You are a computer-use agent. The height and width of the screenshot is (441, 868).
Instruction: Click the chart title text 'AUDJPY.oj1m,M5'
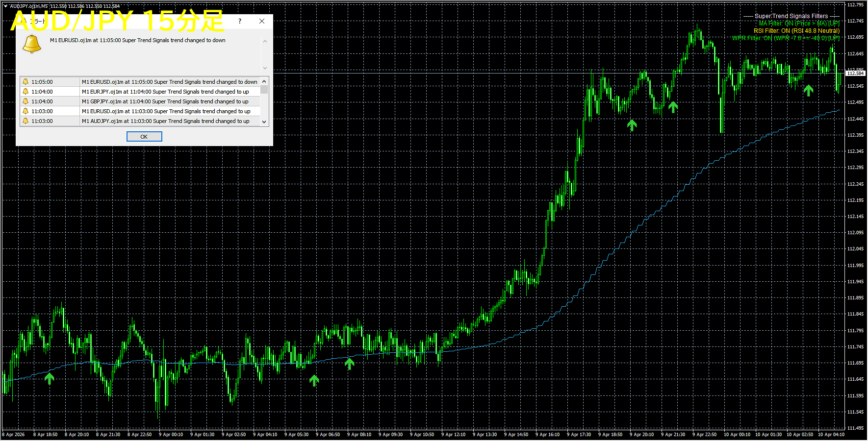[29, 6]
